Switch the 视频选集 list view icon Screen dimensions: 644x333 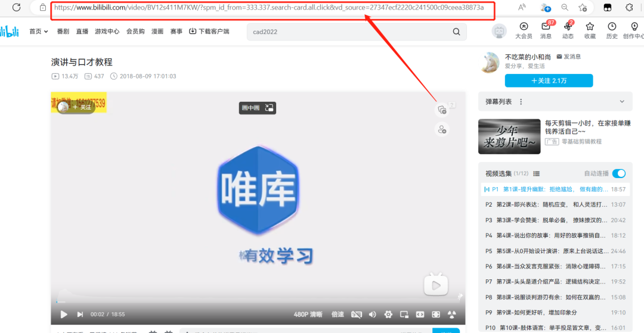[x=537, y=174]
